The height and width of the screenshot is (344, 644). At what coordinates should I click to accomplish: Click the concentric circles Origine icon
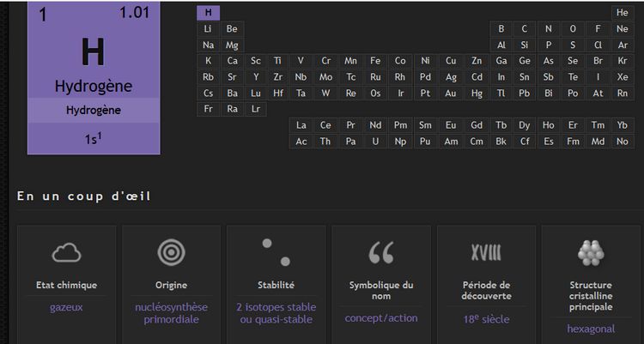(x=171, y=252)
